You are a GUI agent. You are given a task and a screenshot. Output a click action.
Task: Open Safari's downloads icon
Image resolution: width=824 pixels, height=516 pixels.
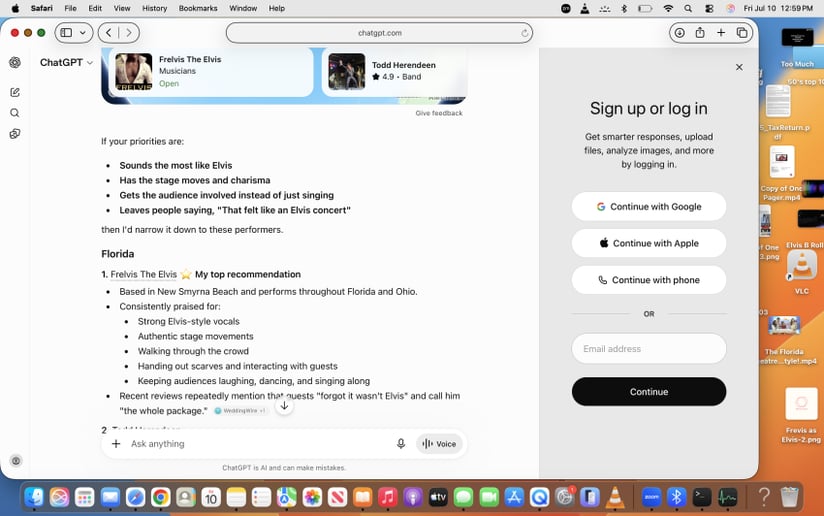679,33
